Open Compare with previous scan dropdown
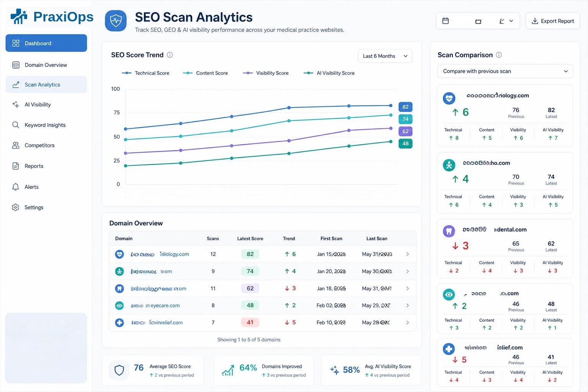Image resolution: width=588 pixels, height=392 pixels. pyautogui.click(x=505, y=71)
